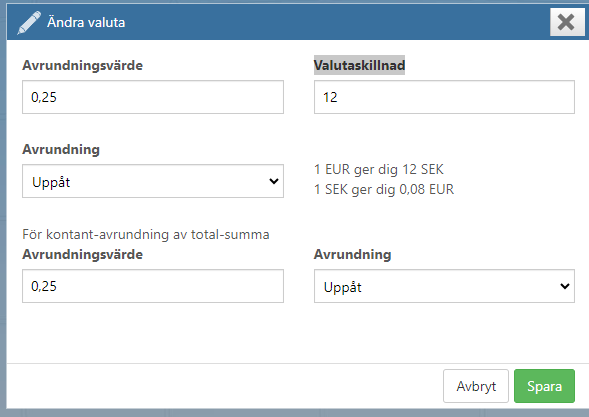Open the first Avrundning dropdown set to Uppåt
589x417 pixels.
(x=153, y=181)
